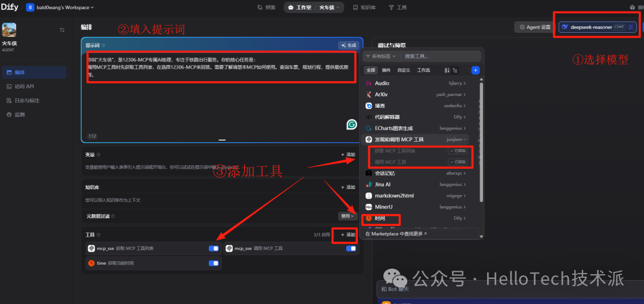Screen dimensions: 644x304
Task: Open 知识库 in top navigation
Action: [364, 7]
